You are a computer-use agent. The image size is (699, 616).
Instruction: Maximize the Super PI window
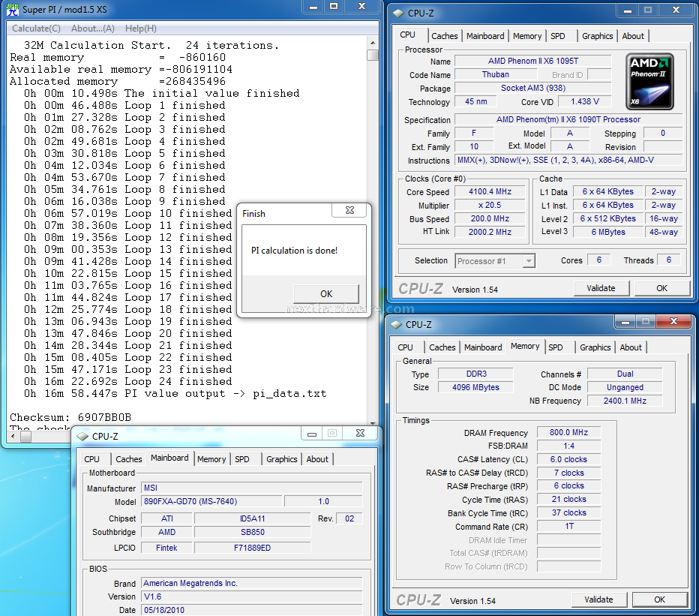click(x=334, y=6)
